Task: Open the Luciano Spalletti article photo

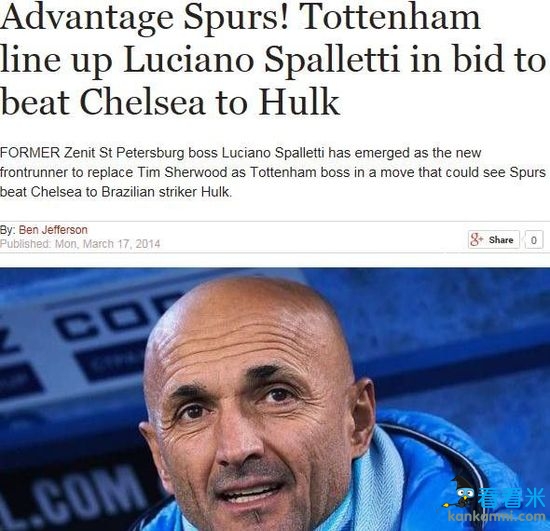Action: pos(275,399)
